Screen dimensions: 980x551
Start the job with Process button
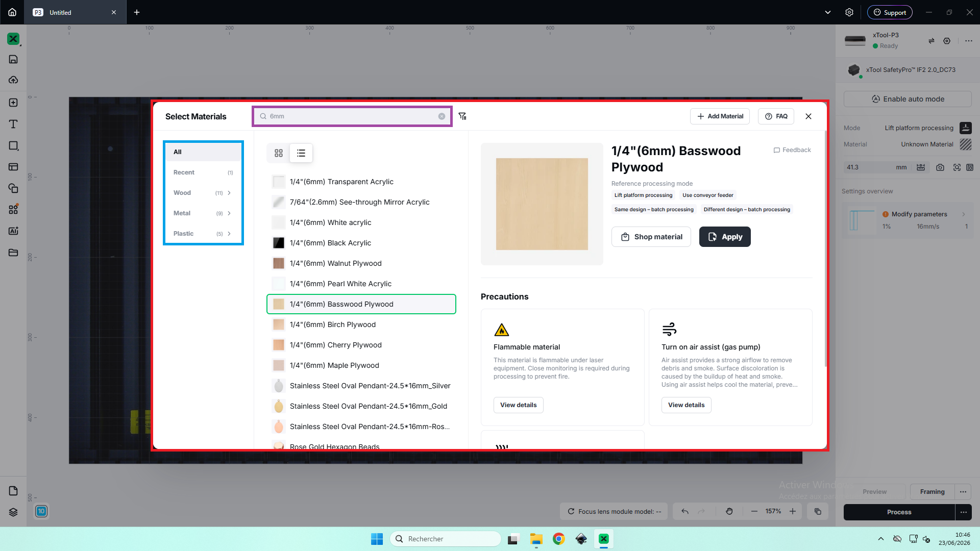click(x=899, y=512)
